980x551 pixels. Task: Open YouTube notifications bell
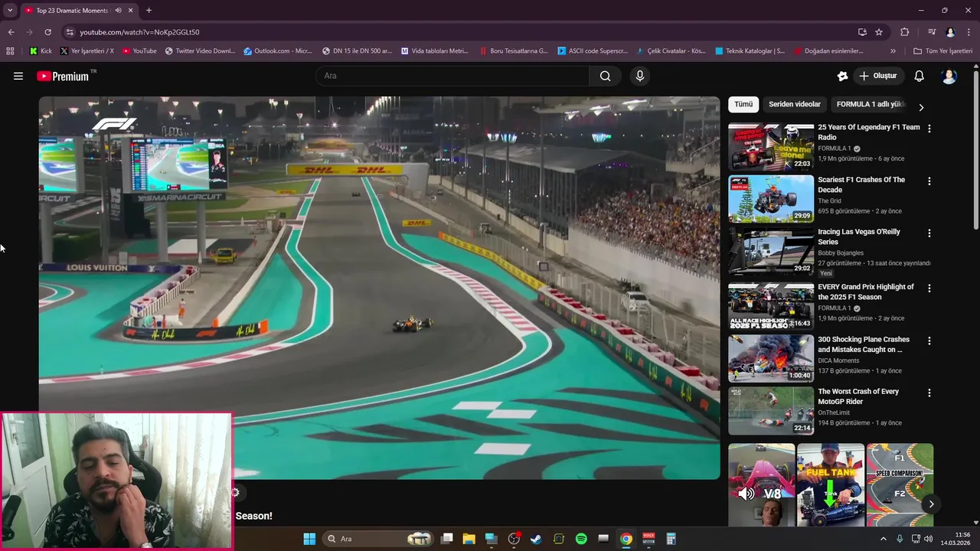[920, 76]
